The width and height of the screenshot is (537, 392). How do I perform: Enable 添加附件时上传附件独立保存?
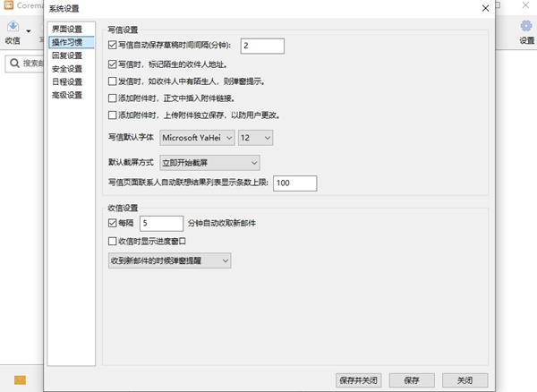[x=113, y=115]
